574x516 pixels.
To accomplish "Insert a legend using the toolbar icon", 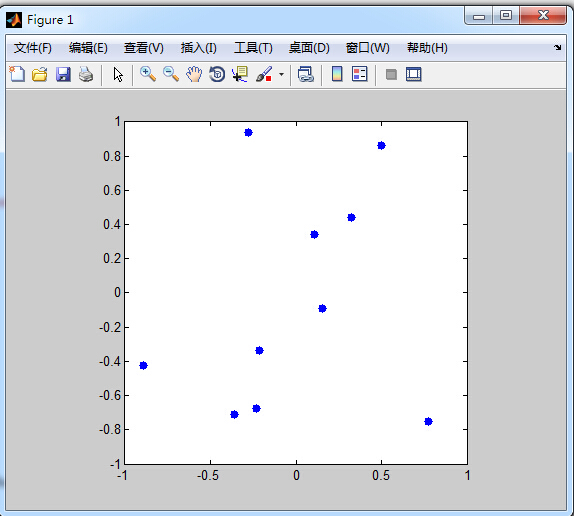I will click(359, 74).
